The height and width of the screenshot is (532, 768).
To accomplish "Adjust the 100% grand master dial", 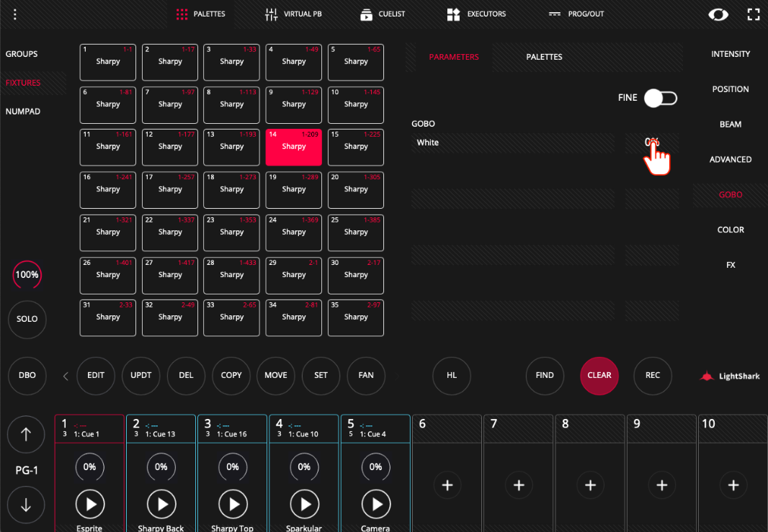I will [27, 274].
